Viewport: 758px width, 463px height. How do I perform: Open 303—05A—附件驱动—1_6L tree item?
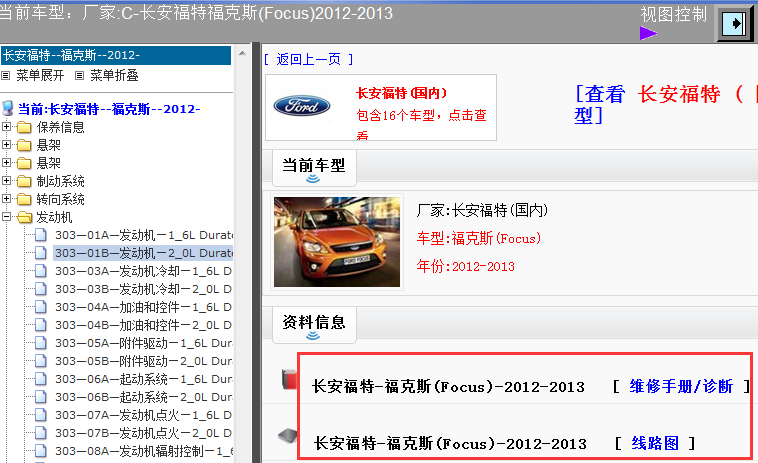[x=144, y=343]
